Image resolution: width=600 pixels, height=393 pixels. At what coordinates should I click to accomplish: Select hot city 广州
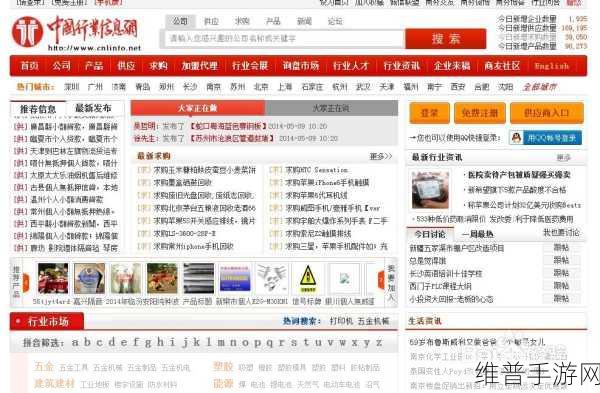(x=95, y=87)
